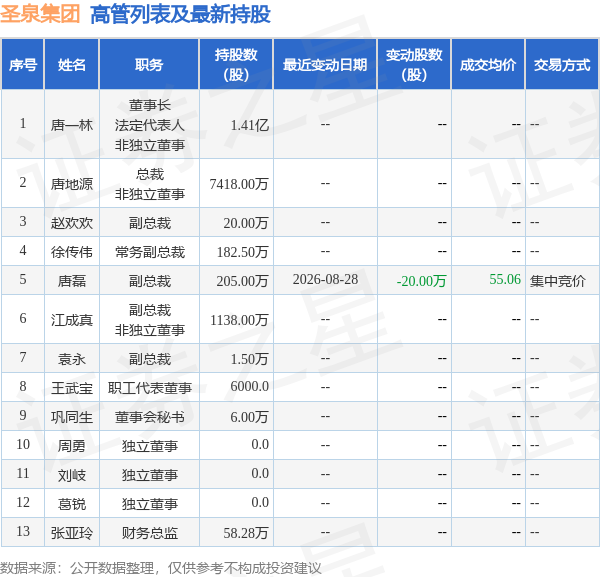Select the 最近变动日期 column header
Image resolution: width=600 pixels, height=577 pixels.
pos(325,65)
